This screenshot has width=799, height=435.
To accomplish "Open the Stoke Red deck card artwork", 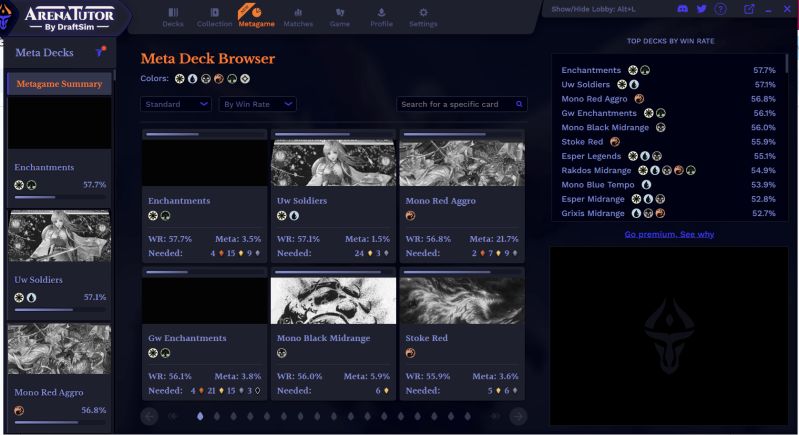I will click(x=462, y=301).
